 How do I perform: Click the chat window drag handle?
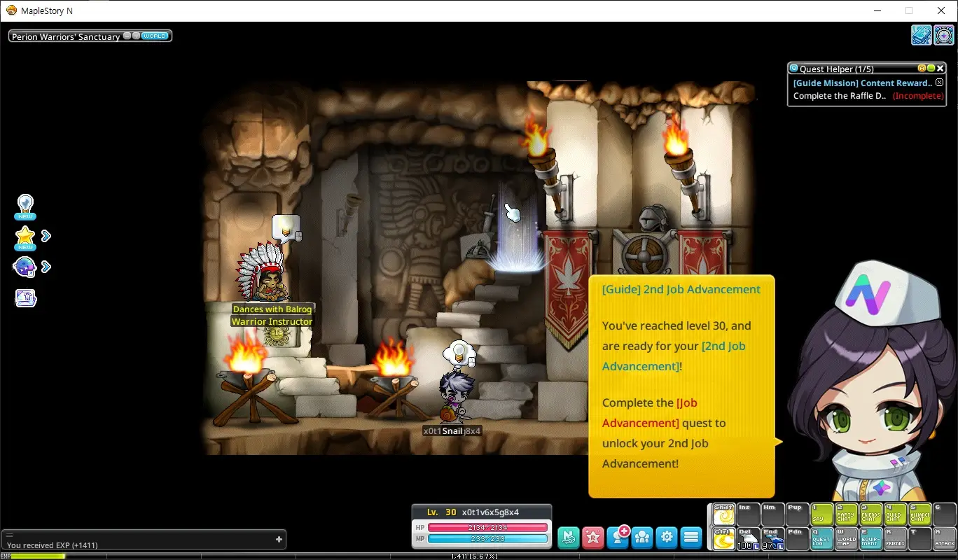(10, 535)
